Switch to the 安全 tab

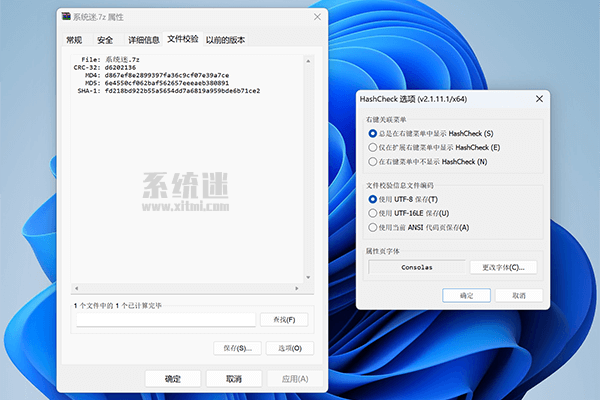[104, 40]
